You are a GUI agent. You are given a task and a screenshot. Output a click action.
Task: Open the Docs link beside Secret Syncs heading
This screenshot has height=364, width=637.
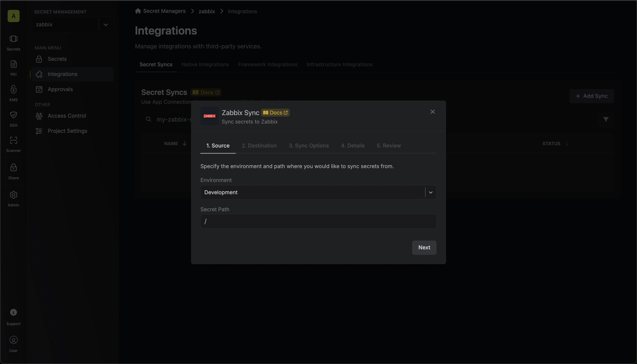[x=206, y=93]
